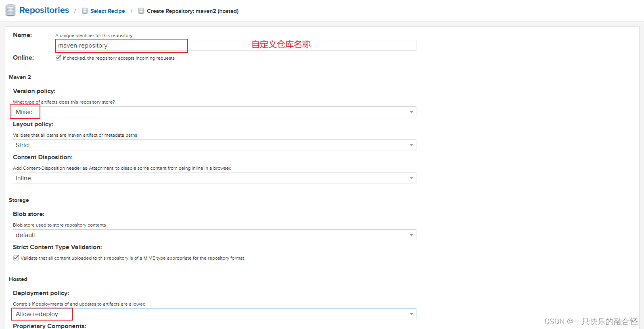
Task: Click the Select Recipe breadcrumb icon
Action: click(x=85, y=11)
